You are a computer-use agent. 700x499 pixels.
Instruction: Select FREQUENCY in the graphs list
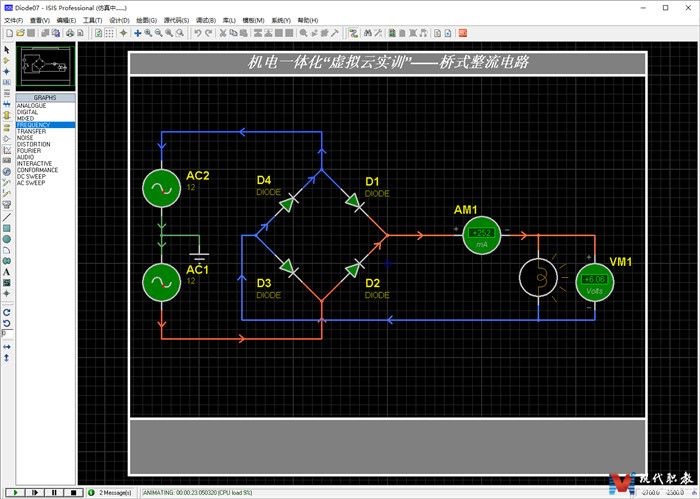[x=46, y=125]
